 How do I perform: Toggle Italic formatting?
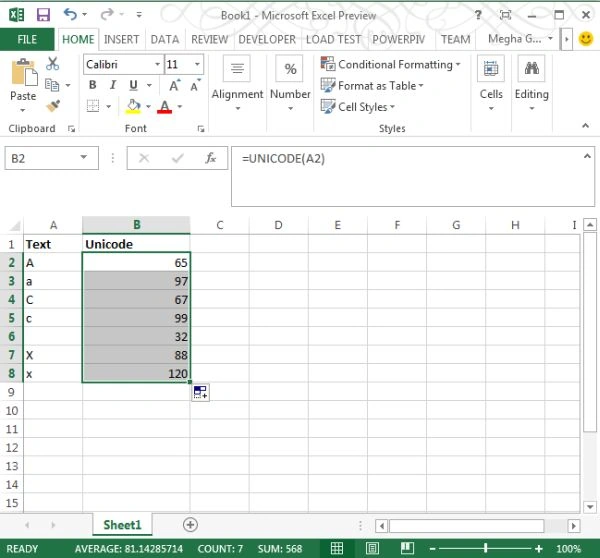(113, 85)
